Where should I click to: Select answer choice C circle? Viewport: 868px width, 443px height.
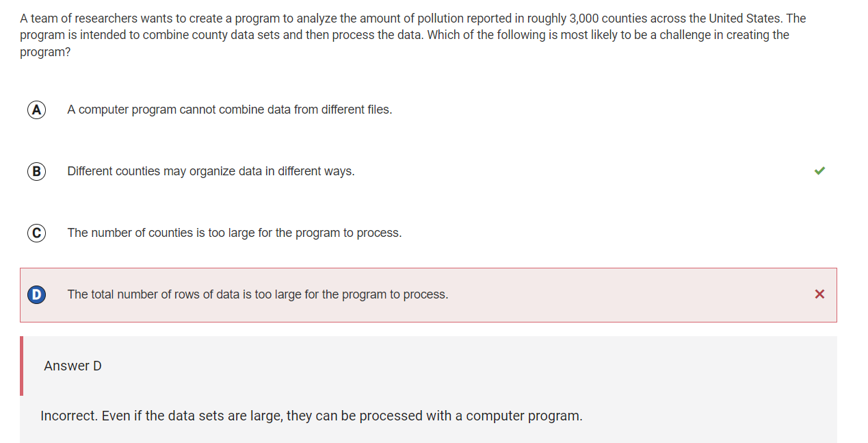point(36,233)
